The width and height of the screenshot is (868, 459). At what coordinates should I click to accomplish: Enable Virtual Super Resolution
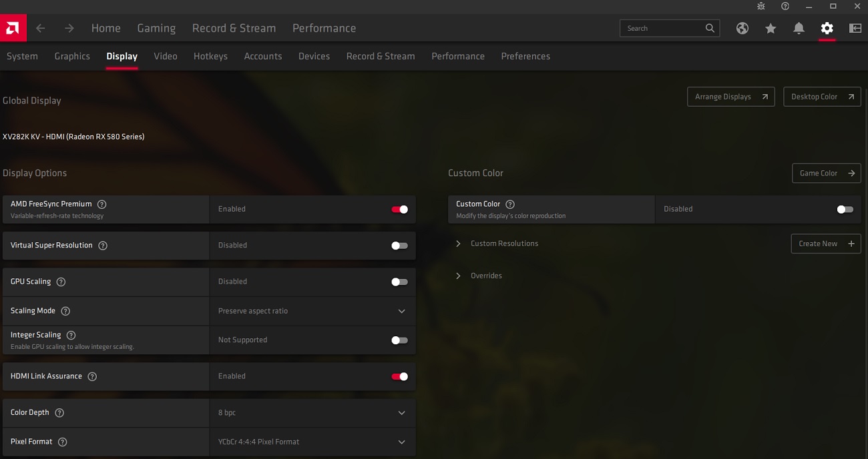click(399, 246)
